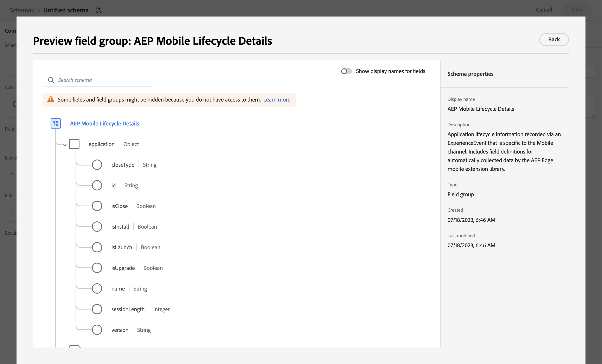
Task: Click the application object square icon
Action: click(74, 144)
